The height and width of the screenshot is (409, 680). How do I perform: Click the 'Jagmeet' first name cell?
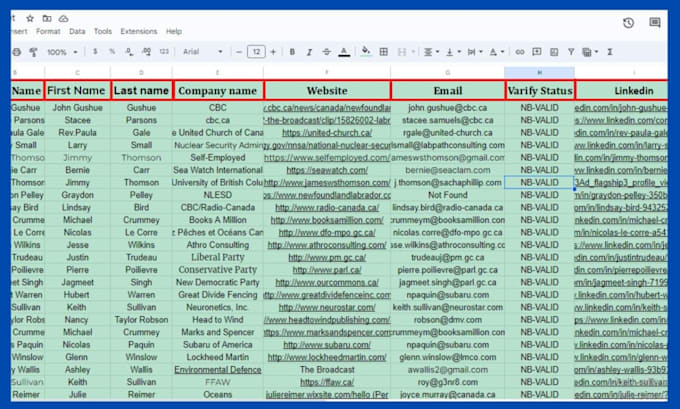[77, 282]
